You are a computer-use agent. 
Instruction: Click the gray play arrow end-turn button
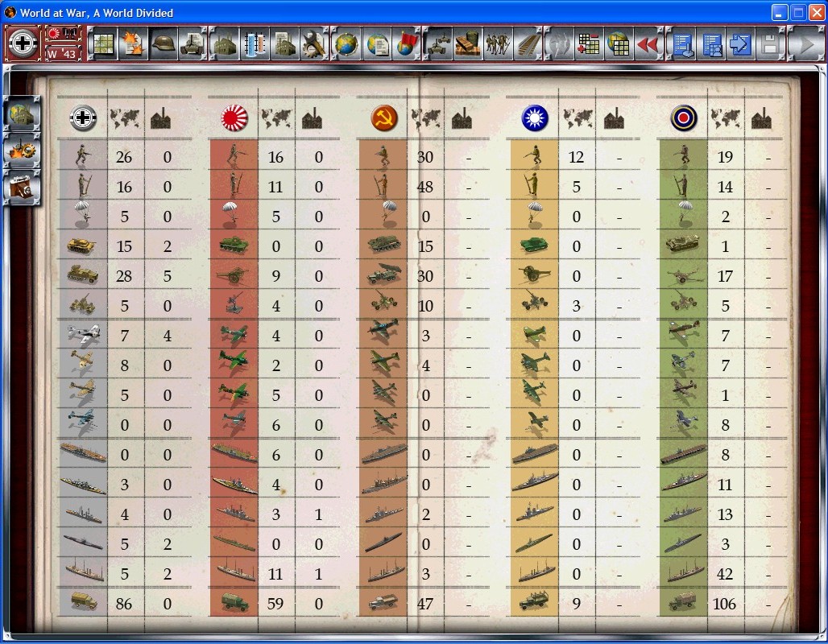pyautogui.click(x=804, y=43)
